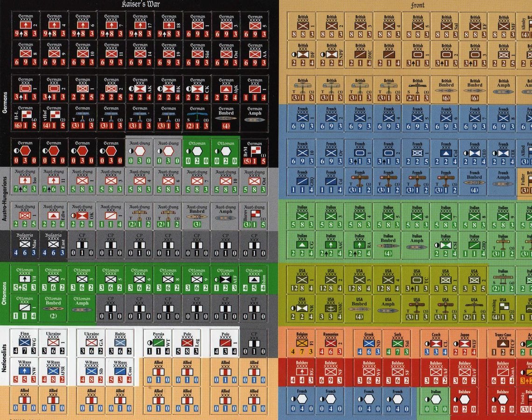The width and height of the screenshot is (532, 420).
Task: Select the USA Pershing leader counter
Action: [x=503, y=308]
